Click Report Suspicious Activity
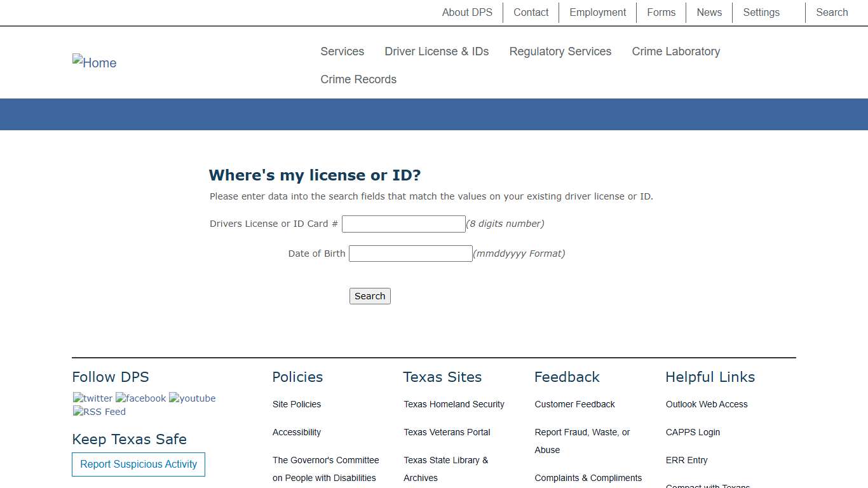The width and height of the screenshot is (868, 488). pos(138,464)
